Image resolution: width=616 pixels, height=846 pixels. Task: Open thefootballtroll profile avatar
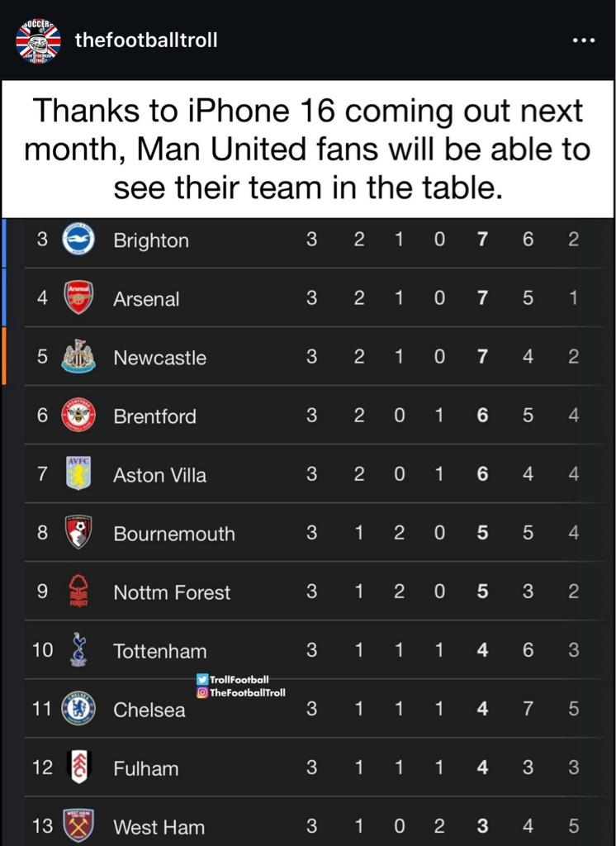pos(39,39)
